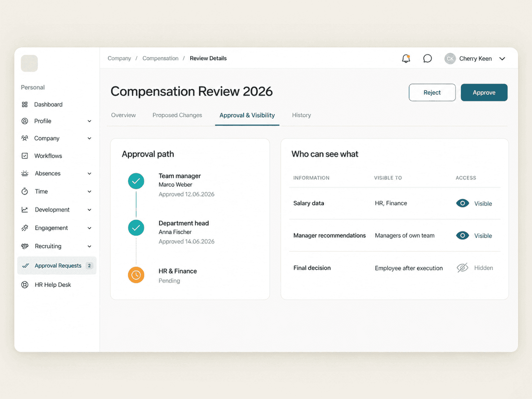Viewport: 532px width, 399px height.
Task: Go to Company breadcrumb link
Action: pyautogui.click(x=119, y=58)
